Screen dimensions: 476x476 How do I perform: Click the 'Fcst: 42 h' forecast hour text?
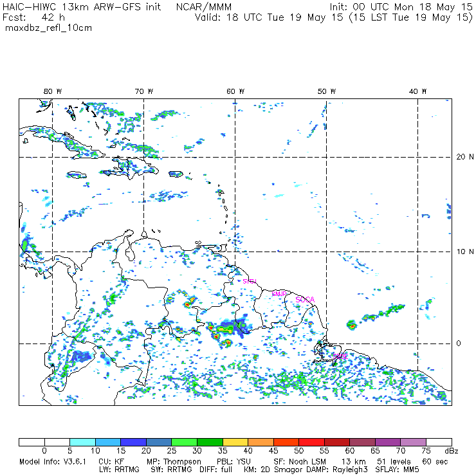[x=33, y=17]
